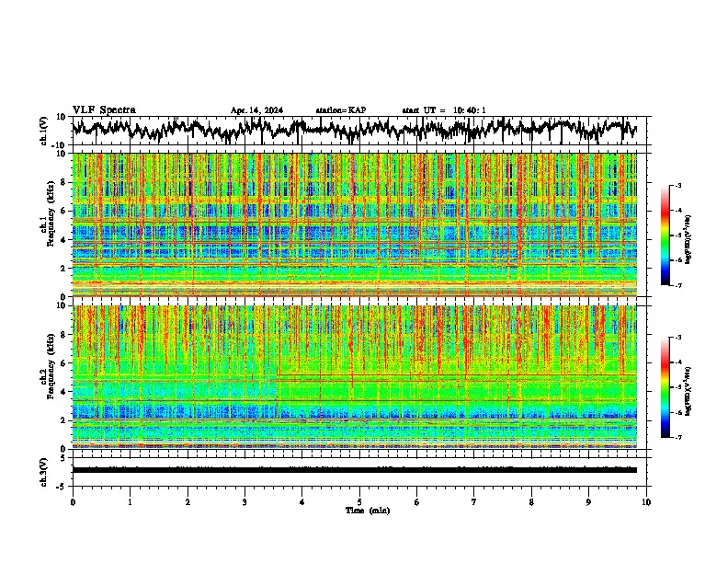Click the ch.2 spectrogram color scale bar
The width and height of the screenshot is (728, 563).
665,387
